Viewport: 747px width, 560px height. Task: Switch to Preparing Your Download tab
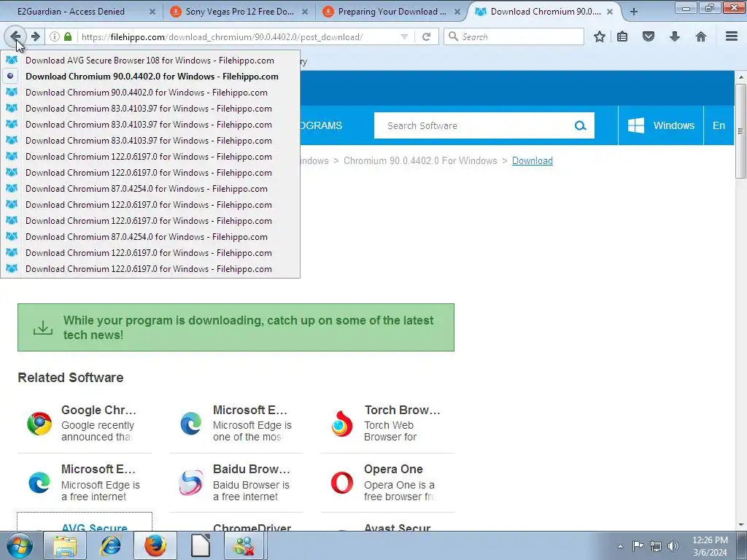click(x=392, y=12)
